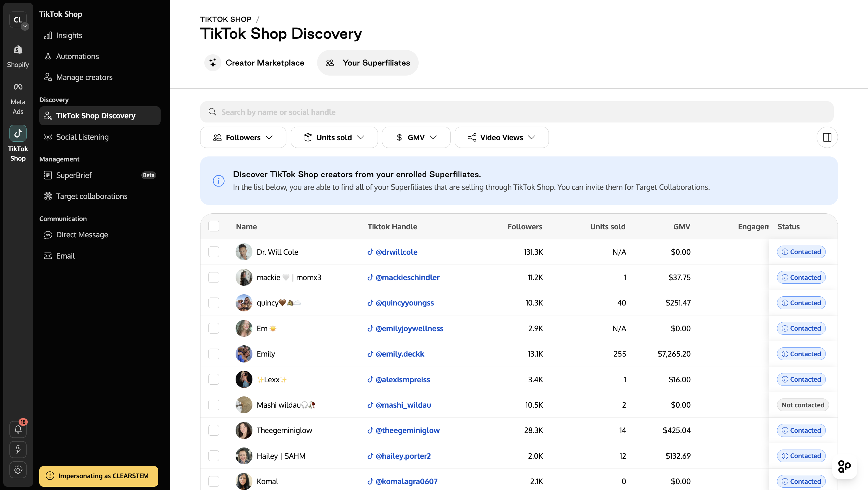Select TikTok Shop Discovery sidebar item

[x=100, y=116]
